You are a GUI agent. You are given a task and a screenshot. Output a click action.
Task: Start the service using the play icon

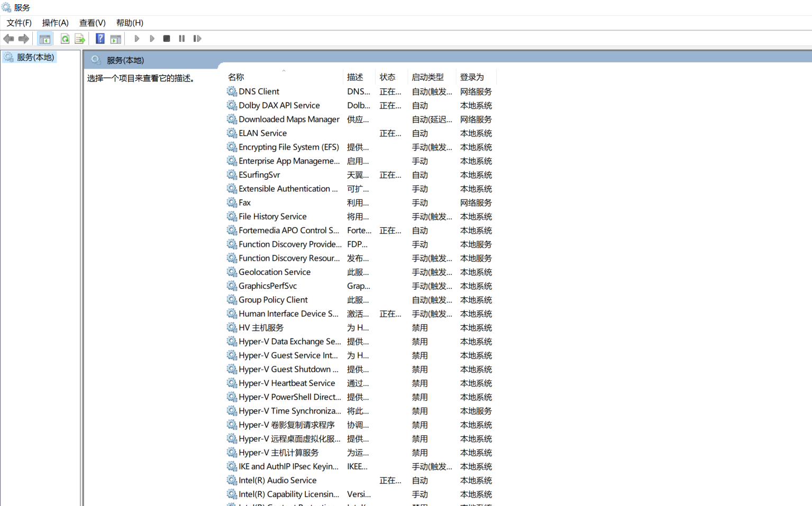point(136,38)
